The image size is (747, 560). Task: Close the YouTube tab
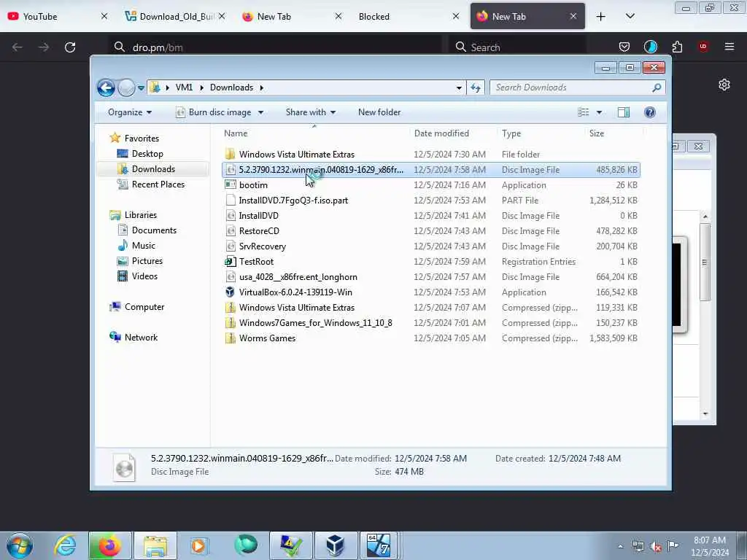pos(104,17)
